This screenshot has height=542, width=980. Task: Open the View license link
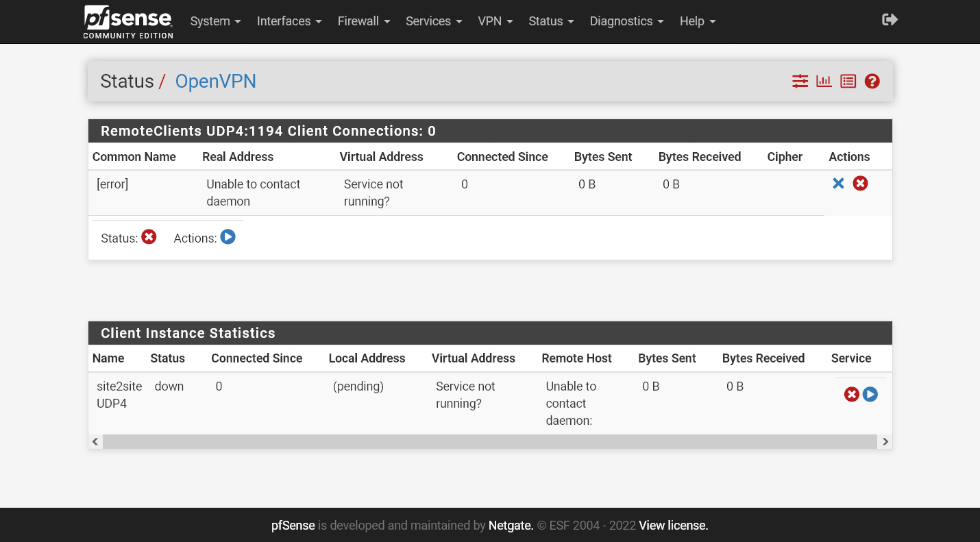tap(672, 525)
